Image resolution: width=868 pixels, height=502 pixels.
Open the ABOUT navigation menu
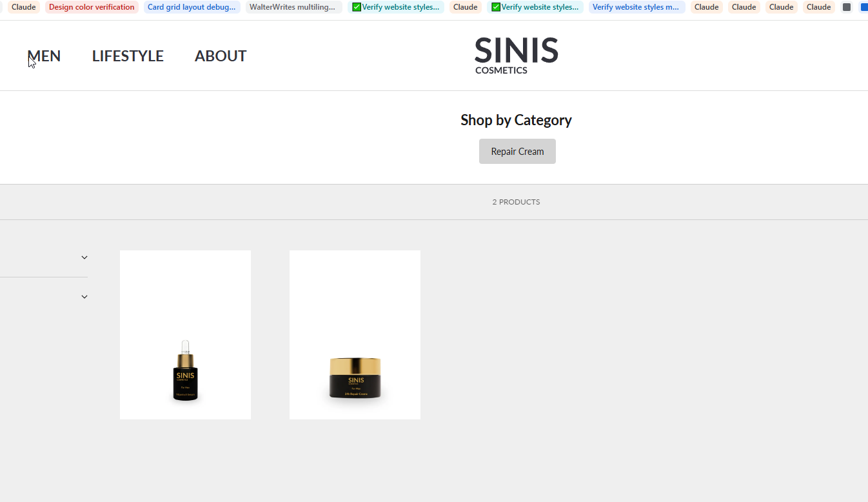point(221,56)
